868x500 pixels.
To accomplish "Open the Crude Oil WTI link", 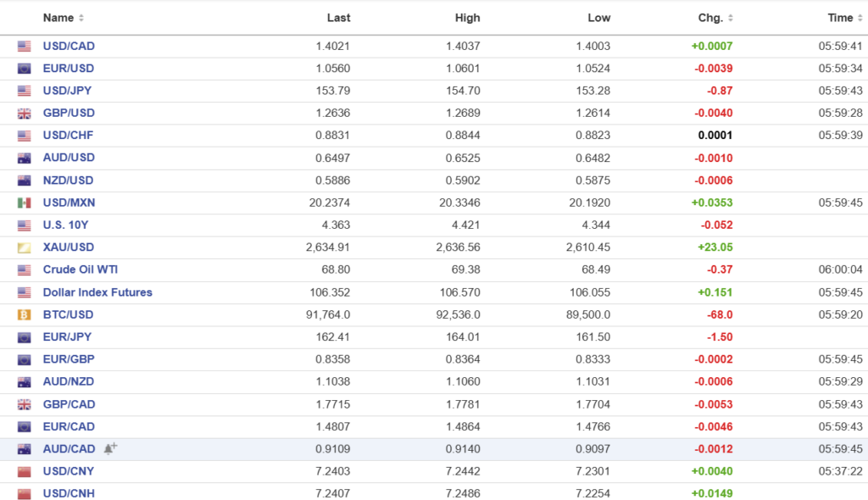I will (81, 269).
